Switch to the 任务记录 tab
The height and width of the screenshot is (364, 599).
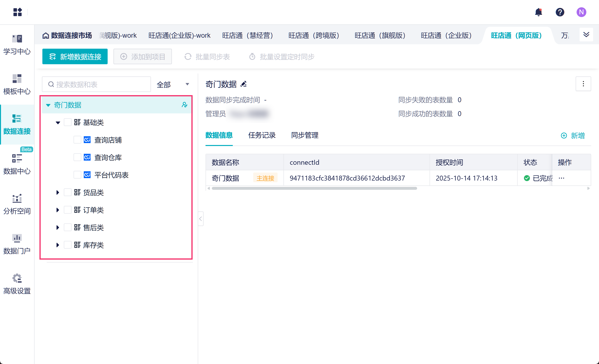(x=262, y=135)
